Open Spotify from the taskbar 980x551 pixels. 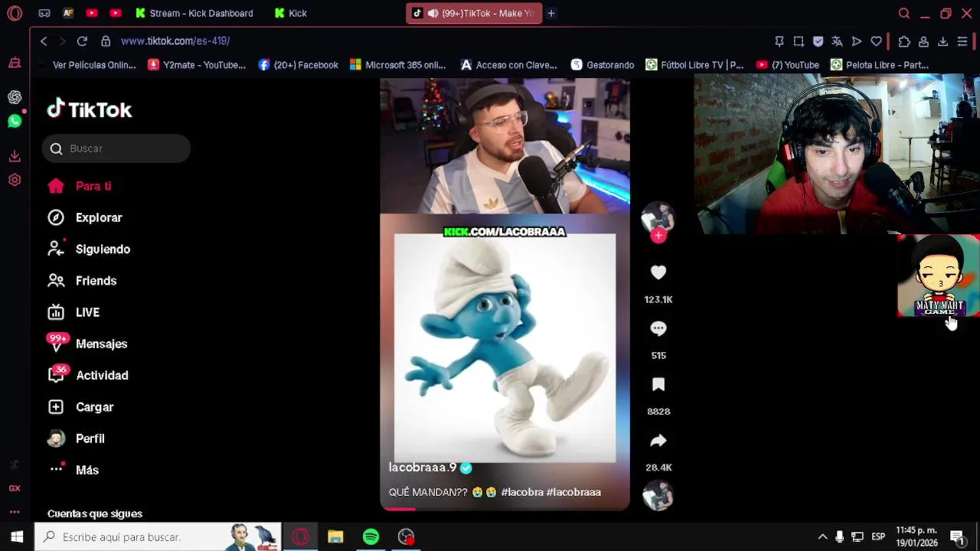pos(371,536)
